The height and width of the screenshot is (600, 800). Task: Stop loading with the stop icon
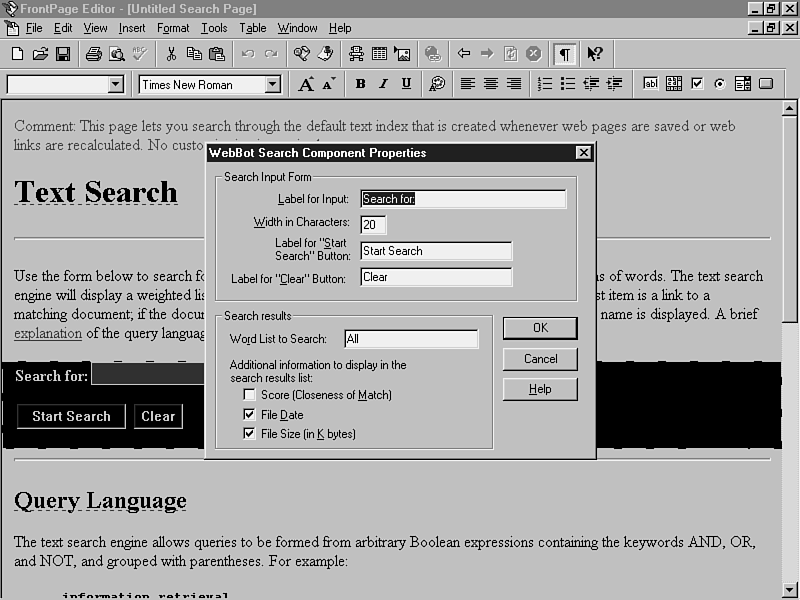click(x=534, y=54)
